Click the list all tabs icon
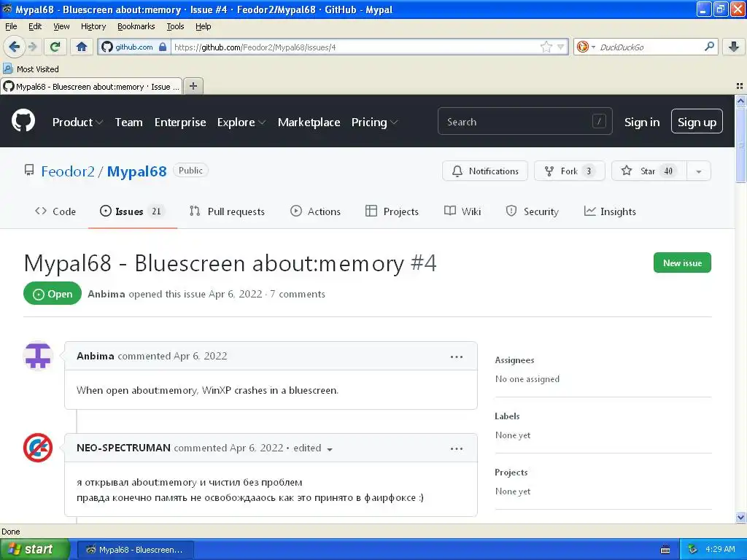Image resolution: width=747 pixels, height=560 pixels. click(740, 86)
